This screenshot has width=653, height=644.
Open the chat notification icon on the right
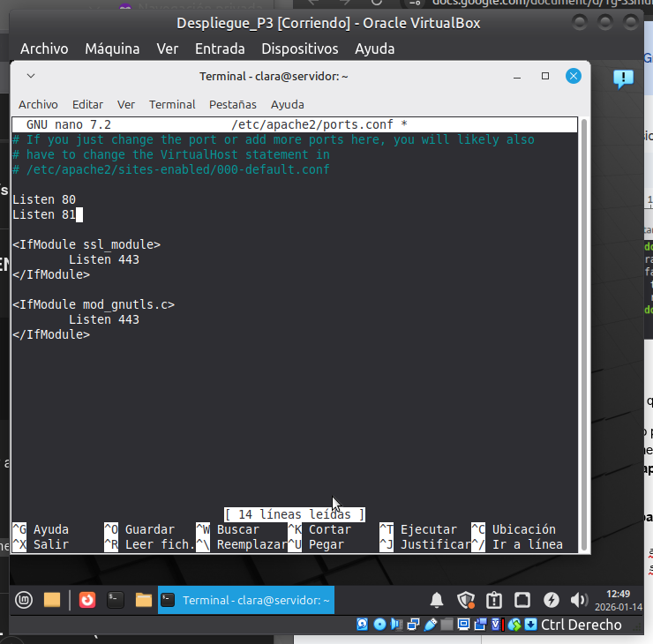pyautogui.click(x=623, y=79)
